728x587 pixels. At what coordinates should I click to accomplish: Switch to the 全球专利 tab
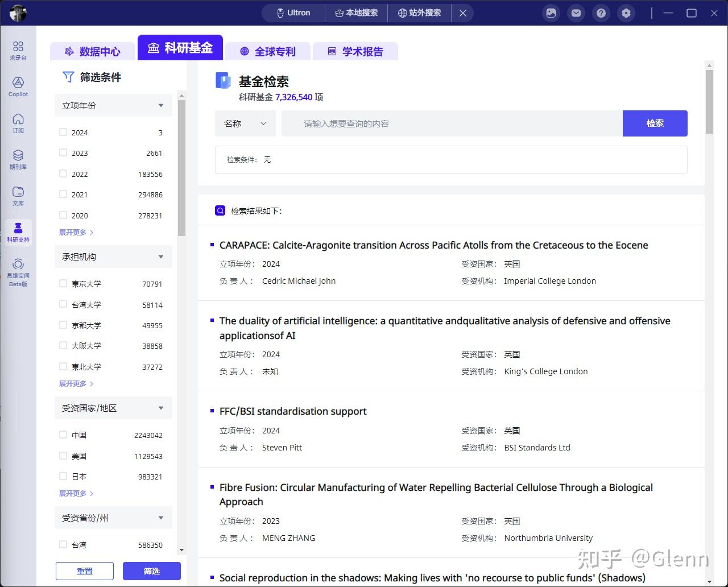[267, 51]
